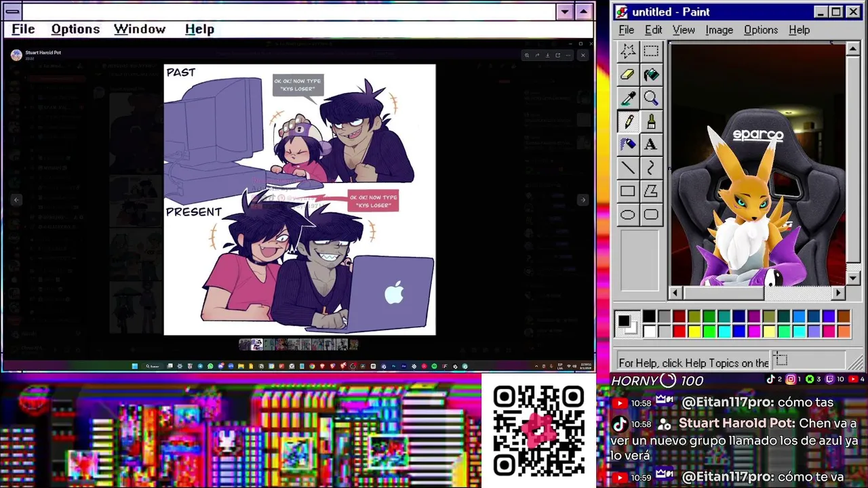Select the white palette color swatch
The image size is (868, 488).
coord(649,331)
